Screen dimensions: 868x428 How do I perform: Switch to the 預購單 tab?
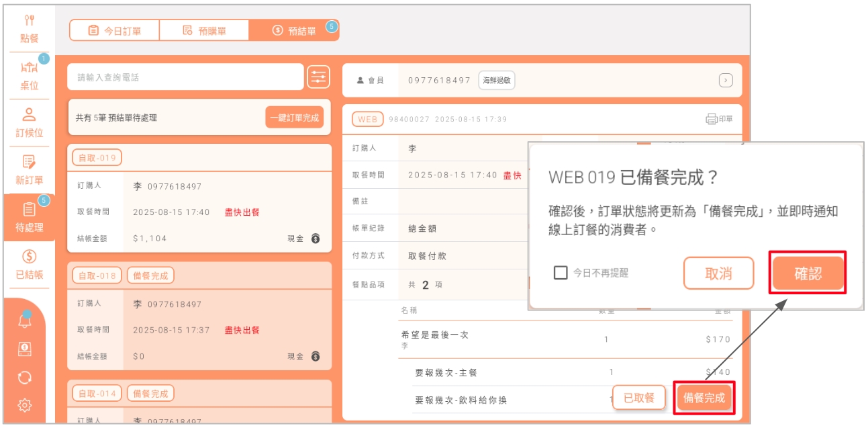click(204, 30)
